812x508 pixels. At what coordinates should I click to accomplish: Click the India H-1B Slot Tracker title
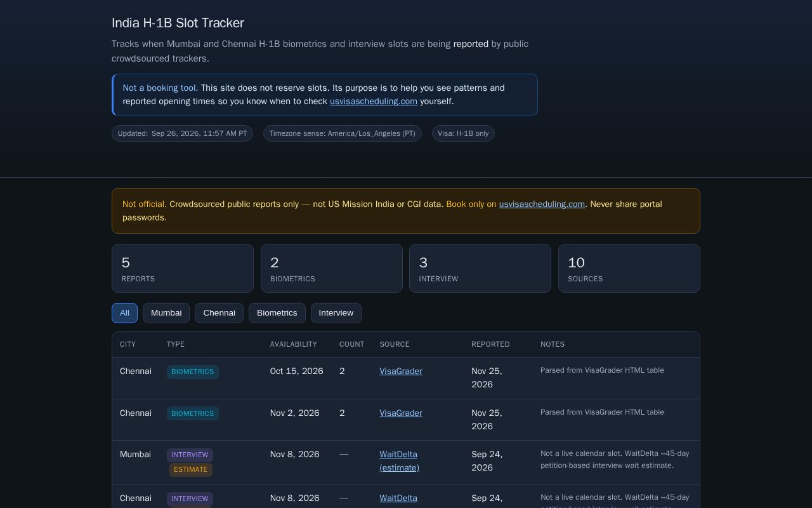click(x=178, y=23)
